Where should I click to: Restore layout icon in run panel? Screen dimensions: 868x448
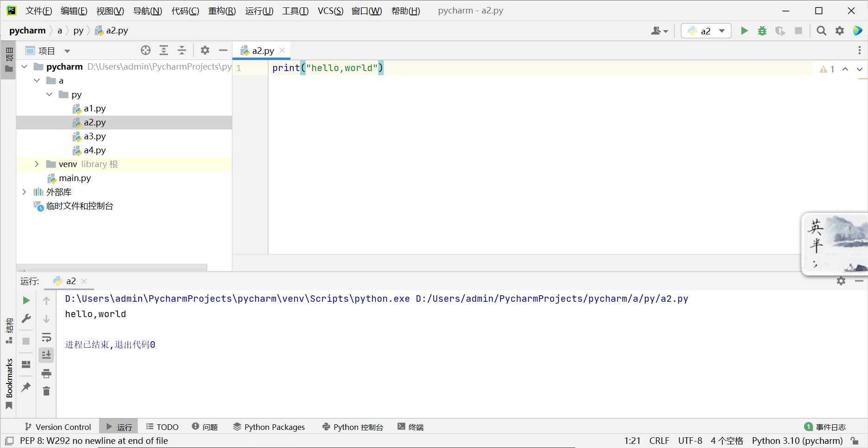tap(26, 364)
